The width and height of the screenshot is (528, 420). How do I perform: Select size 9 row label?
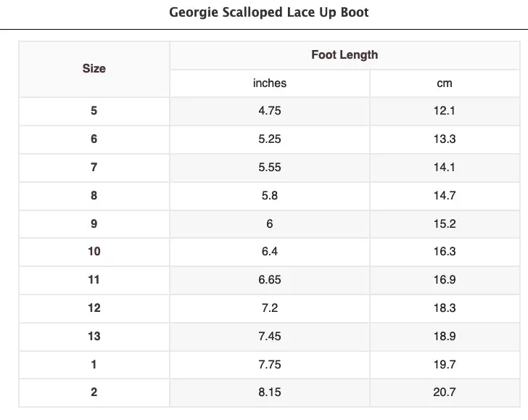coord(94,224)
